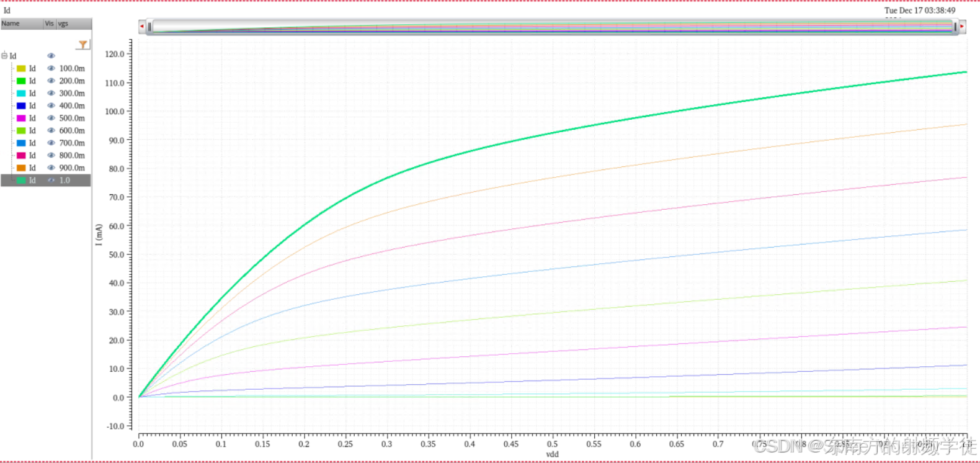
Task: Click the vgs column header
Action: click(x=74, y=24)
